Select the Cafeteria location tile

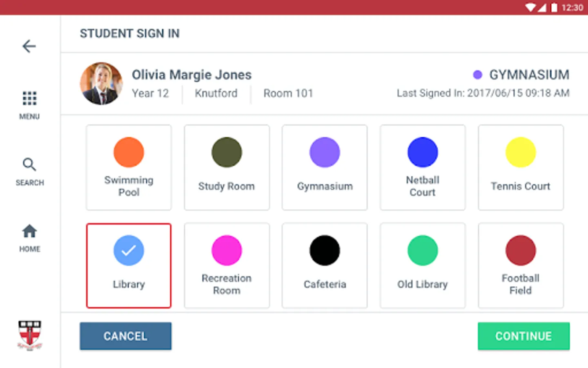325,265
